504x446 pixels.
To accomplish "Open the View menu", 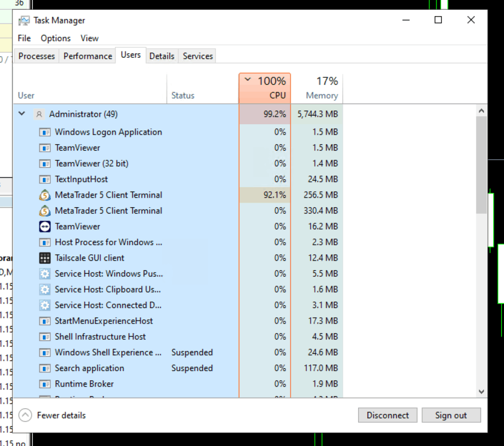I will pyautogui.click(x=89, y=38).
